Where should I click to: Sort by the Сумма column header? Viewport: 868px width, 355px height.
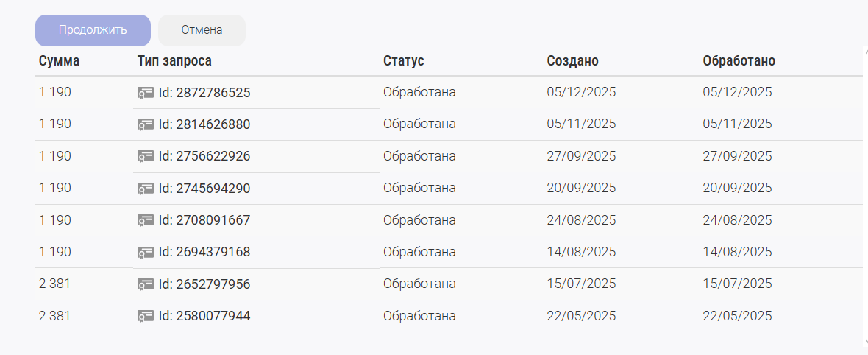tap(59, 61)
